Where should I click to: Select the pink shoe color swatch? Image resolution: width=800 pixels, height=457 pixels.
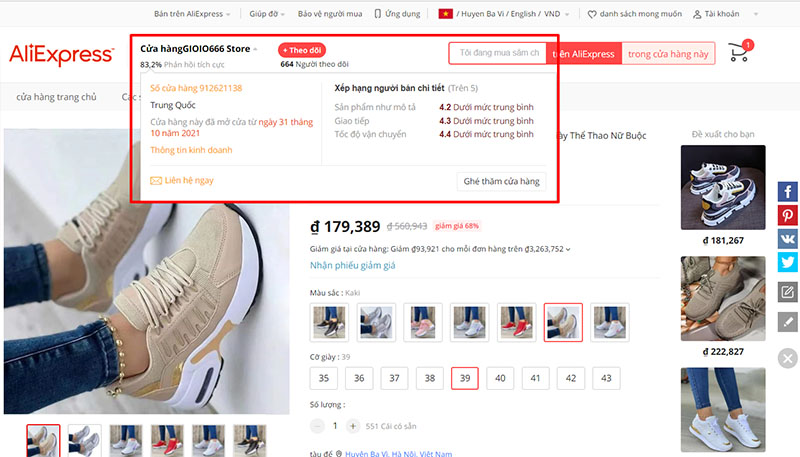coord(423,322)
